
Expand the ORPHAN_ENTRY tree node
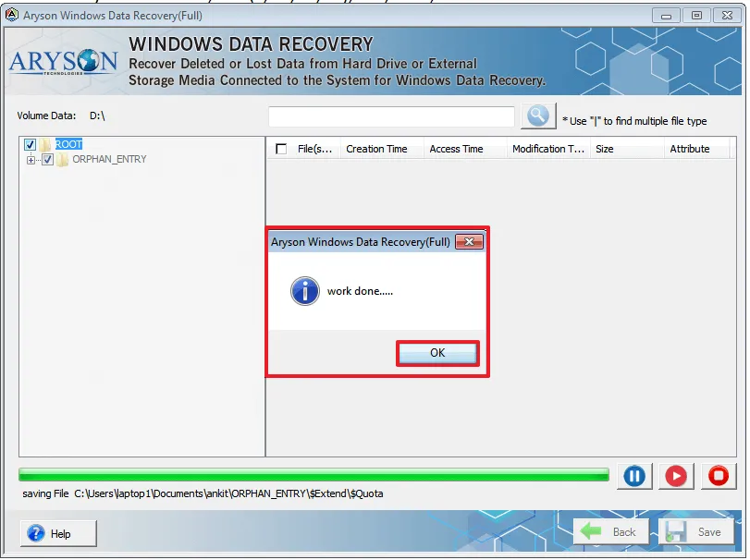pyautogui.click(x=31, y=160)
